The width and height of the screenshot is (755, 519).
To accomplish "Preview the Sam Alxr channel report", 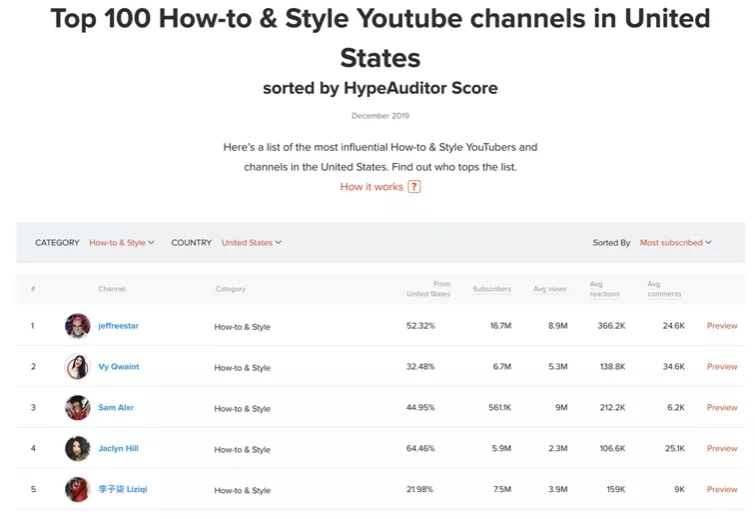I will pyautogui.click(x=721, y=408).
